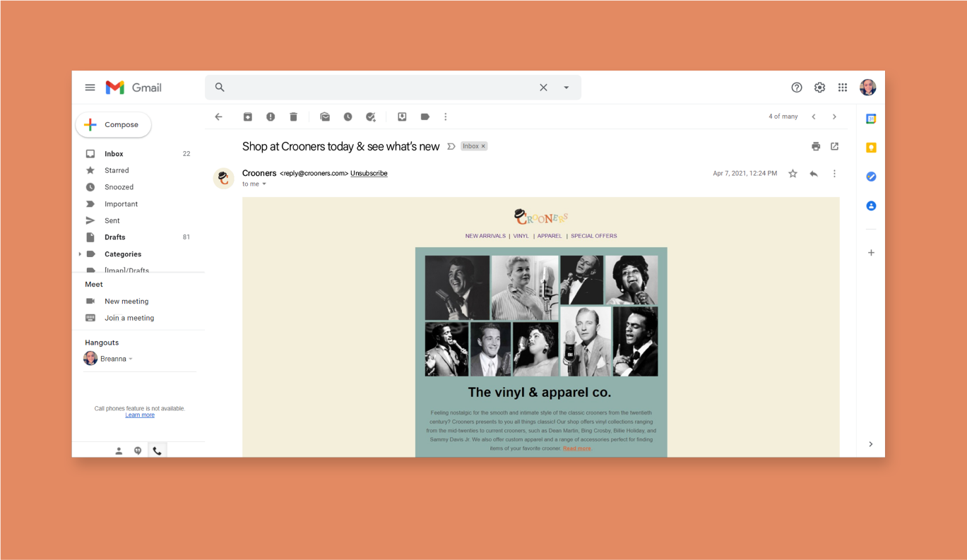Viewport: 967px width, 560px height.
Task: Open Support help icon
Action: coord(797,88)
